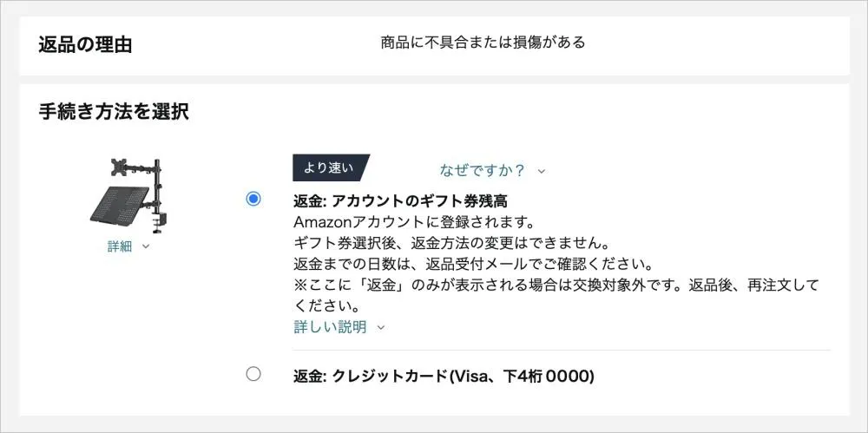Click the 返金までの日数 information line
The width and height of the screenshot is (868, 433).
tap(472, 263)
